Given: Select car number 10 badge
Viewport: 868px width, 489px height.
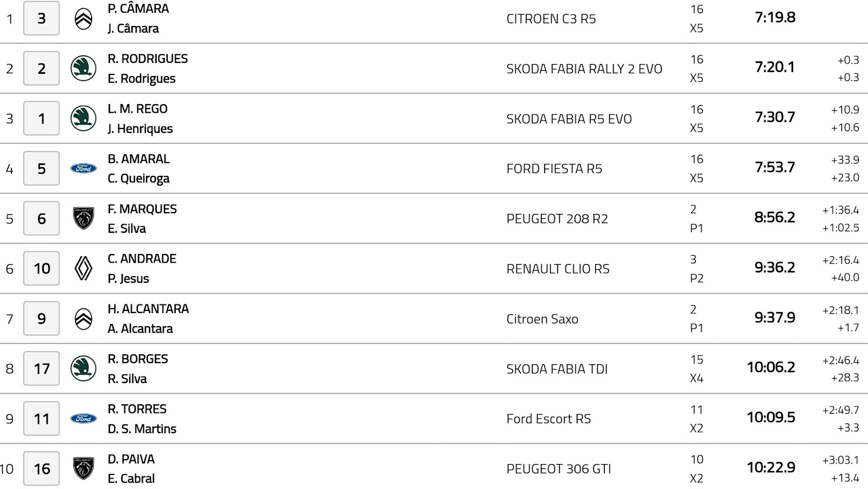Looking at the screenshot, I should pyautogui.click(x=41, y=268).
